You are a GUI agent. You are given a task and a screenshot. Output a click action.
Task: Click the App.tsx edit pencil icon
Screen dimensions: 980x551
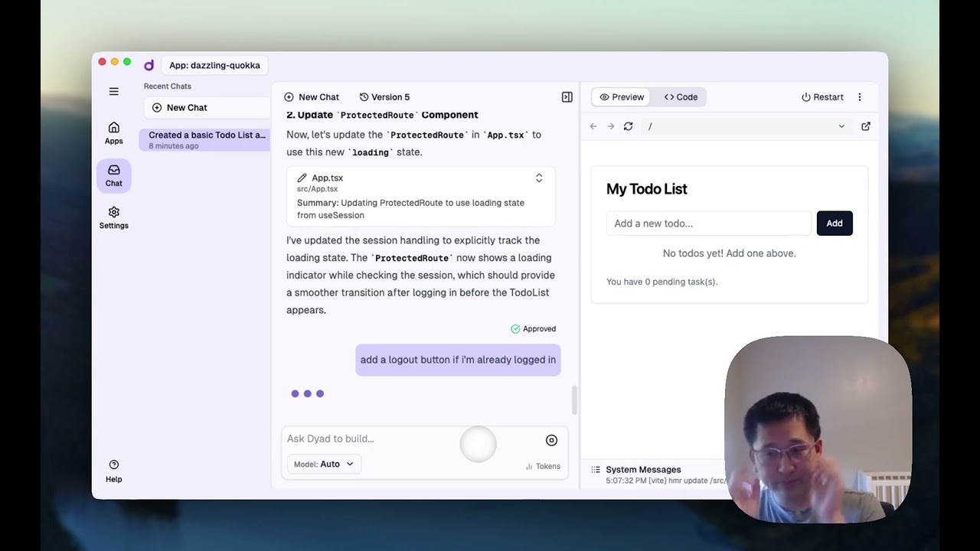[x=302, y=178]
